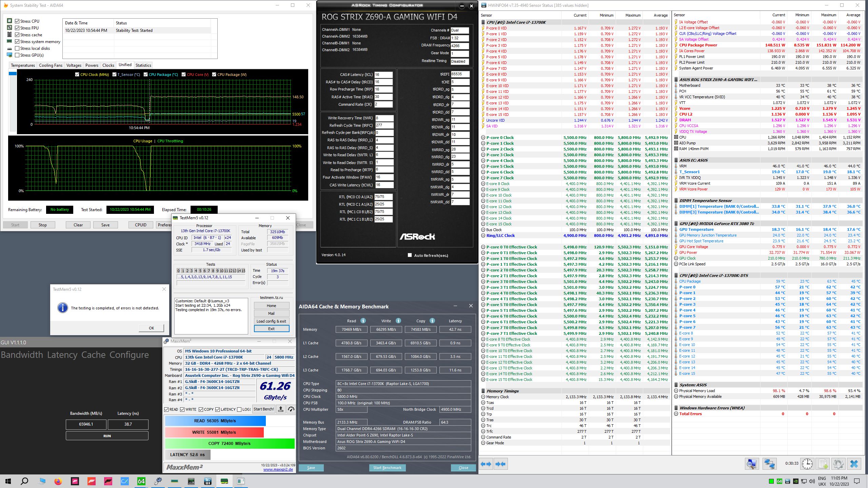Click HWiNFO collapse columns arrows icon
Screen dimensions: 868x488
click(500, 464)
